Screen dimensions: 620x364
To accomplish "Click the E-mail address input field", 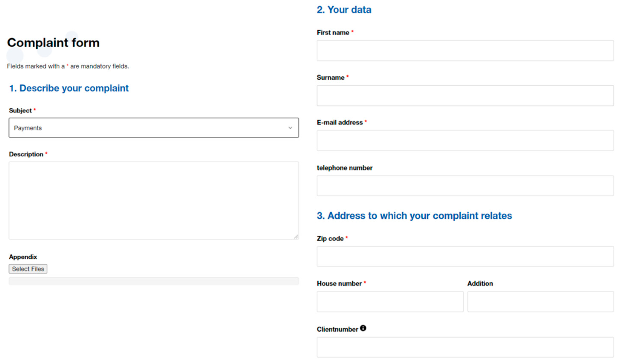I will pos(465,140).
